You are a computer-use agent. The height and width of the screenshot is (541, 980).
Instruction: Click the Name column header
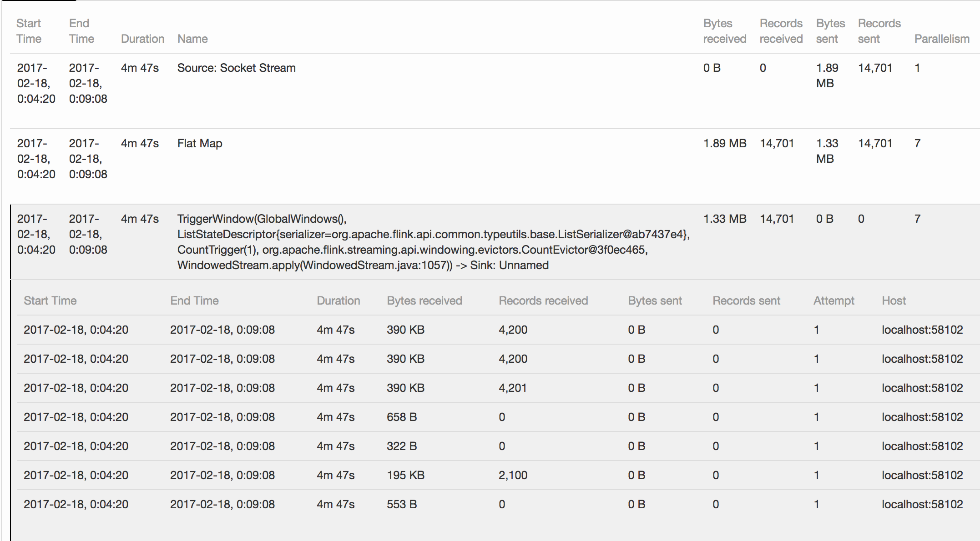[192, 39]
